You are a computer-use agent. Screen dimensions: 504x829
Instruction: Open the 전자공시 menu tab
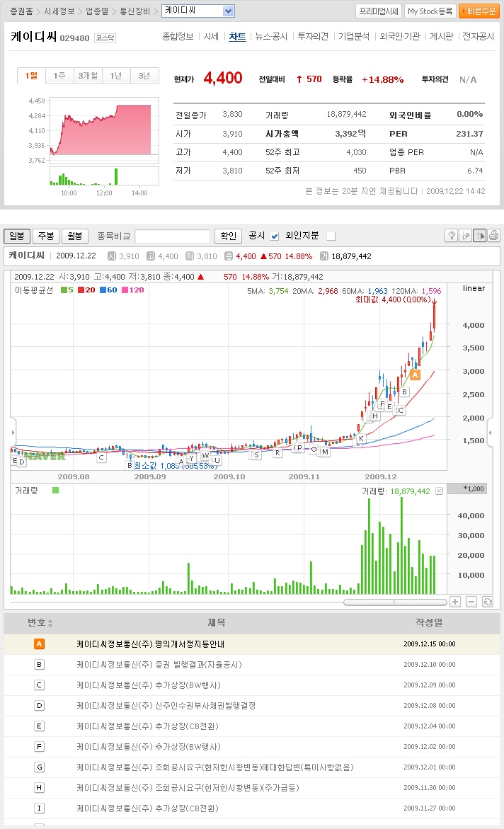(478, 37)
